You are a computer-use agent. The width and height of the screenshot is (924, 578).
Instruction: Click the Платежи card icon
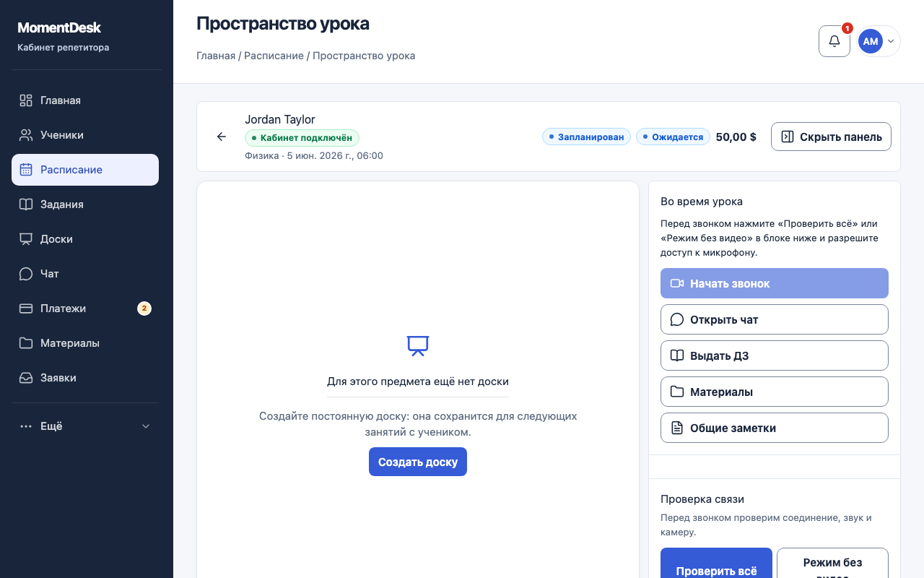click(x=26, y=309)
